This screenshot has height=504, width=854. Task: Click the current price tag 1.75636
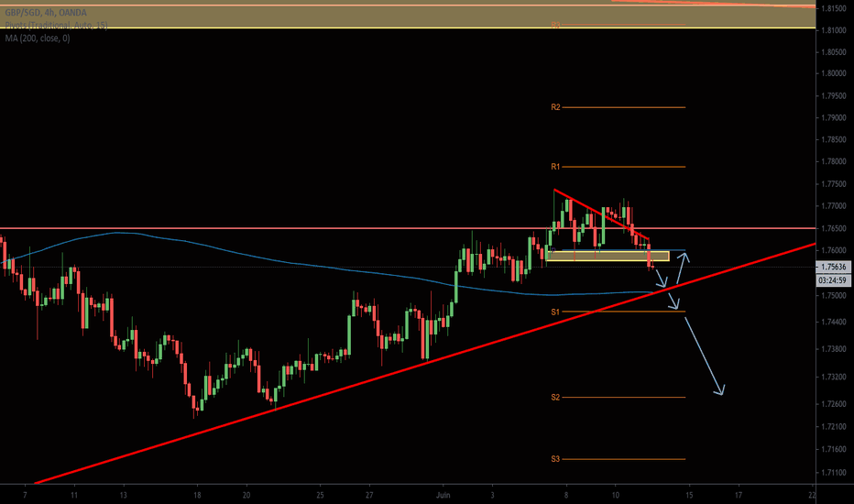click(833, 267)
